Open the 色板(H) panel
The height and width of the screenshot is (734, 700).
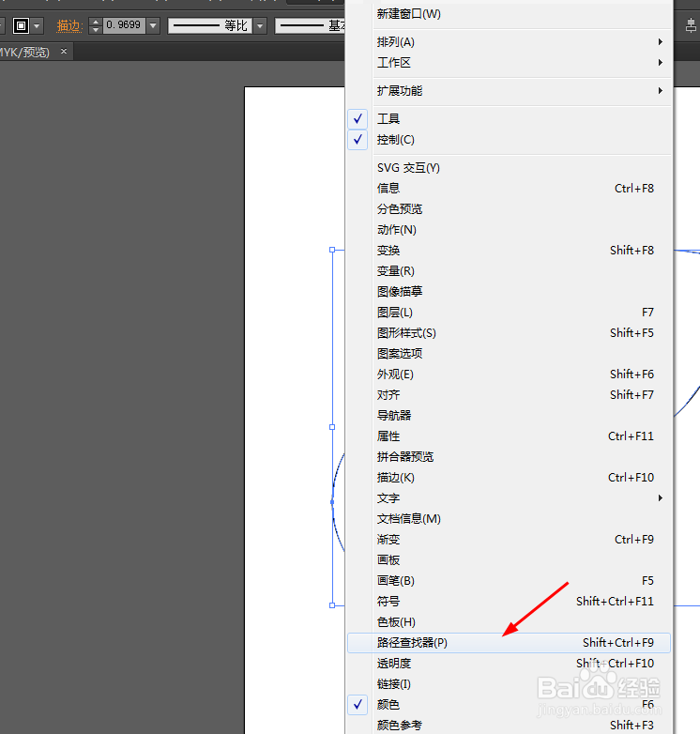(510, 622)
